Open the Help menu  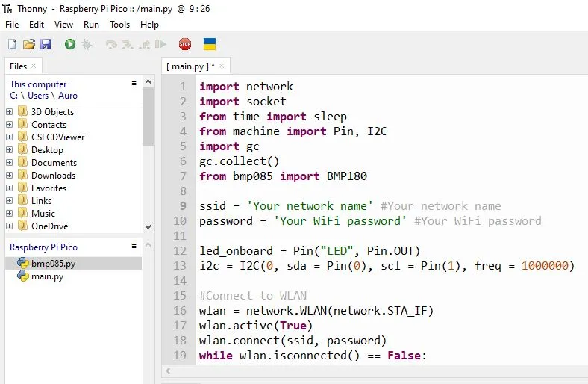(x=150, y=25)
